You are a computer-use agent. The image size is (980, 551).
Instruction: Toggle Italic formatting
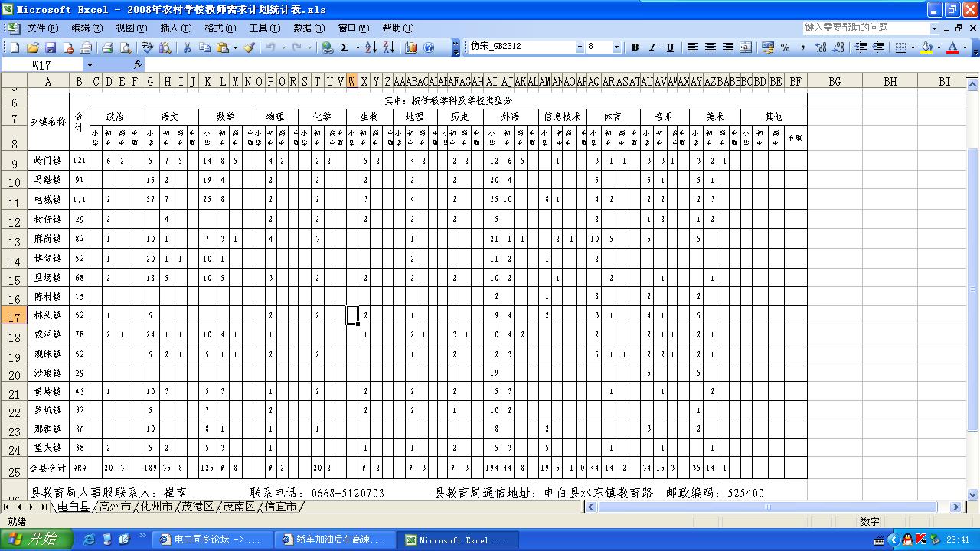652,47
